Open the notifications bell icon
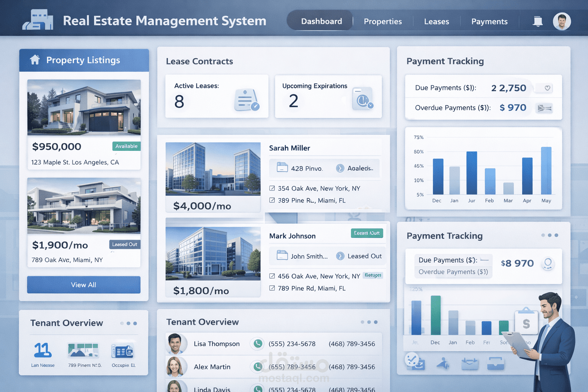Image resolution: width=588 pixels, height=392 pixels. (x=537, y=21)
